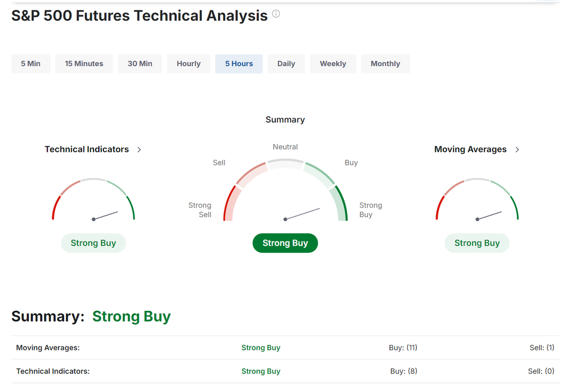The image size is (569, 392).
Task: Choose the 30 Min timeframe
Action: pos(140,64)
